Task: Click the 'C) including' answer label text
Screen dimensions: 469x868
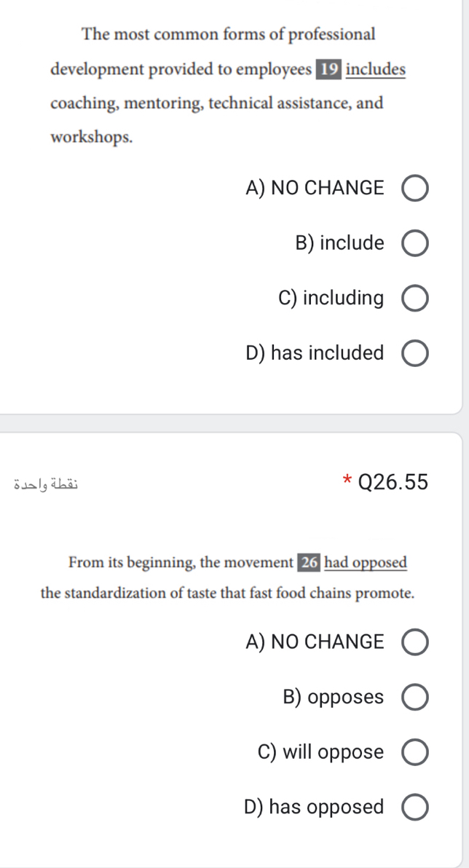Action: [x=331, y=299]
